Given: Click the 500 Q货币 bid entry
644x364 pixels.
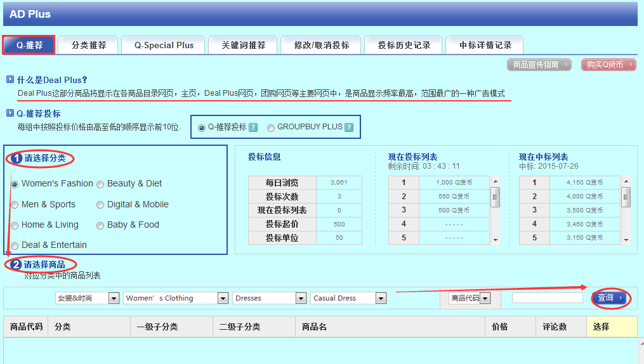Looking at the screenshot, I should [454, 210].
